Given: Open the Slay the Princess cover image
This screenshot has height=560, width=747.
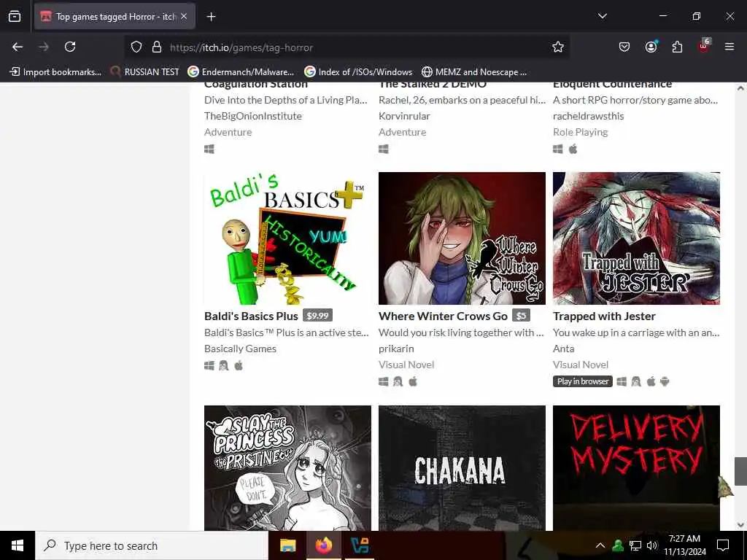Looking at the screenshot, I should [x=287, y=468].
